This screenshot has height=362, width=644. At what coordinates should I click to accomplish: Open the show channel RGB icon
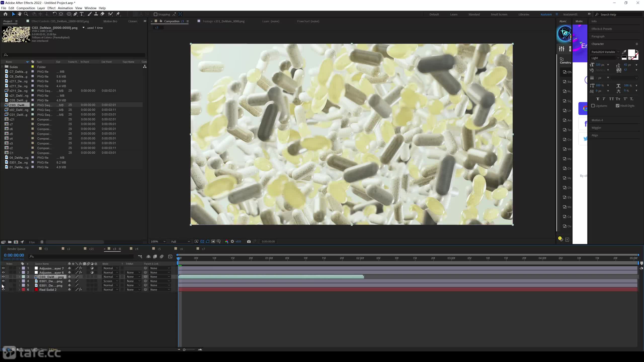tap(227, 241)
